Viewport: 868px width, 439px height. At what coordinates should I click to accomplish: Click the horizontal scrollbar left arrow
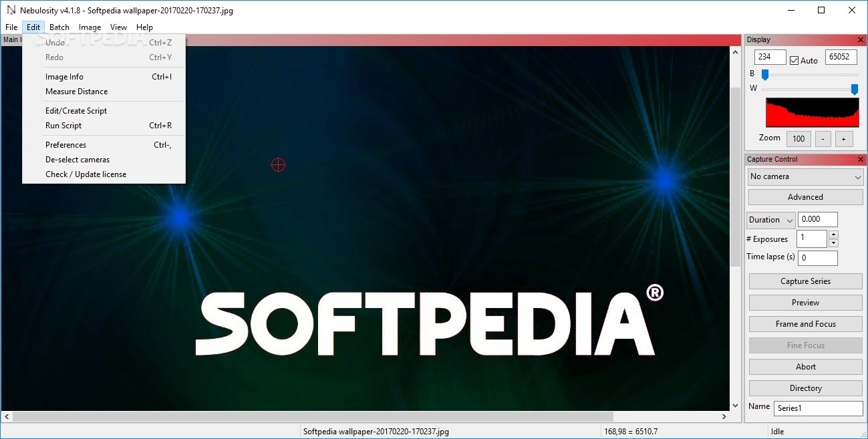tap(7, 417)
